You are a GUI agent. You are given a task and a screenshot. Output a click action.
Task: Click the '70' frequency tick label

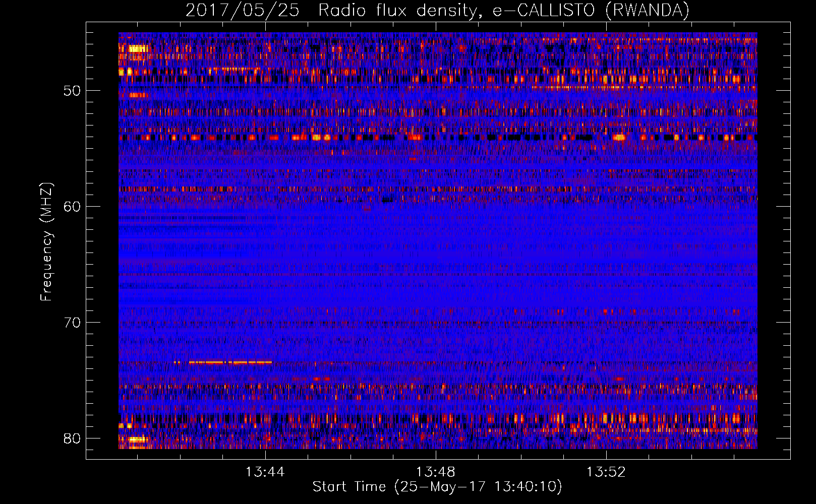(72, 323)
